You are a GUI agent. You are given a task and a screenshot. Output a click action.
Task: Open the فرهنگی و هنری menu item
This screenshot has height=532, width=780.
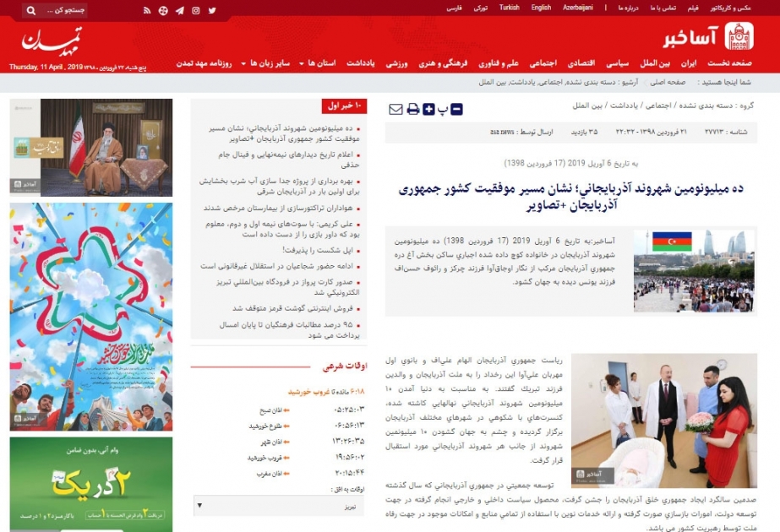(443, 63)
